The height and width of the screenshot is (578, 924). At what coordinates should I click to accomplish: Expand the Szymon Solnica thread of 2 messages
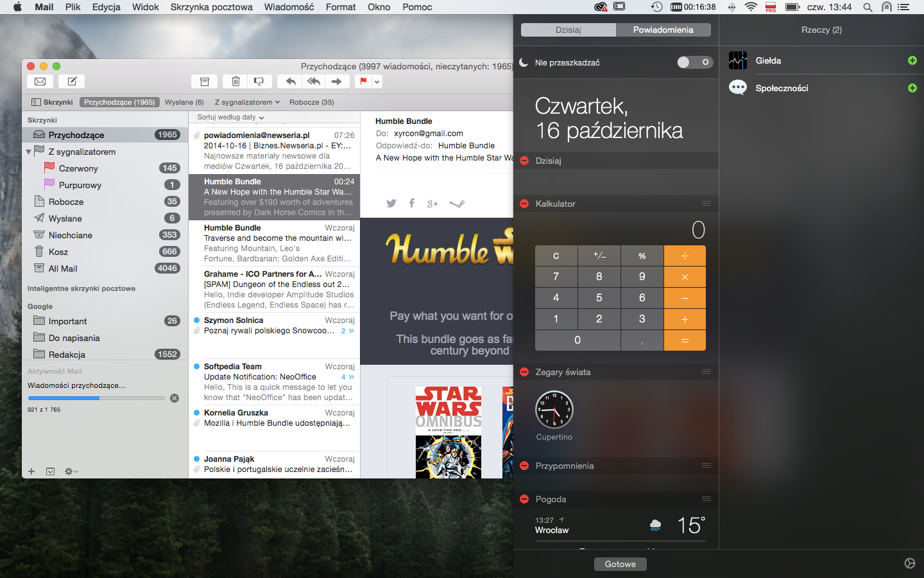coord(348,331)
